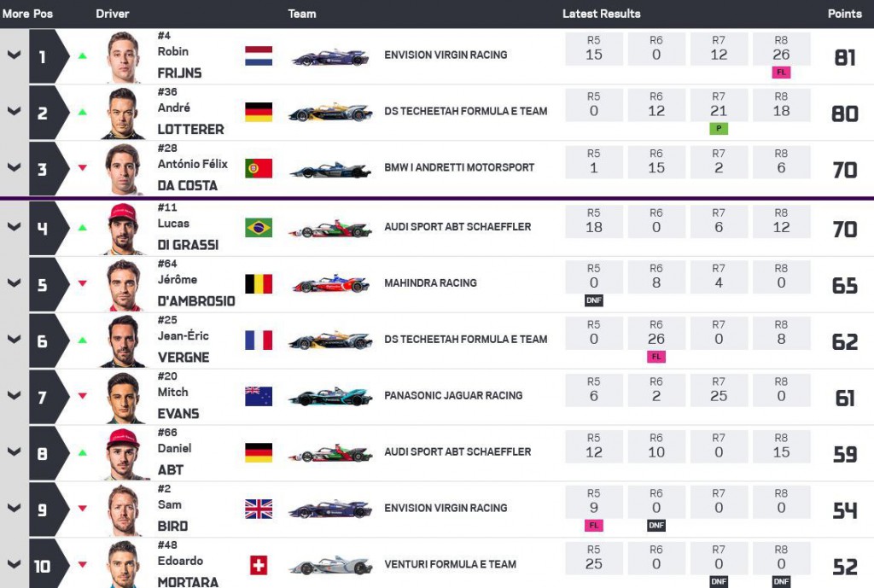
Task: Click the red down arrow beside Jérôme D'Ambrosio
Action: point(83,283)
